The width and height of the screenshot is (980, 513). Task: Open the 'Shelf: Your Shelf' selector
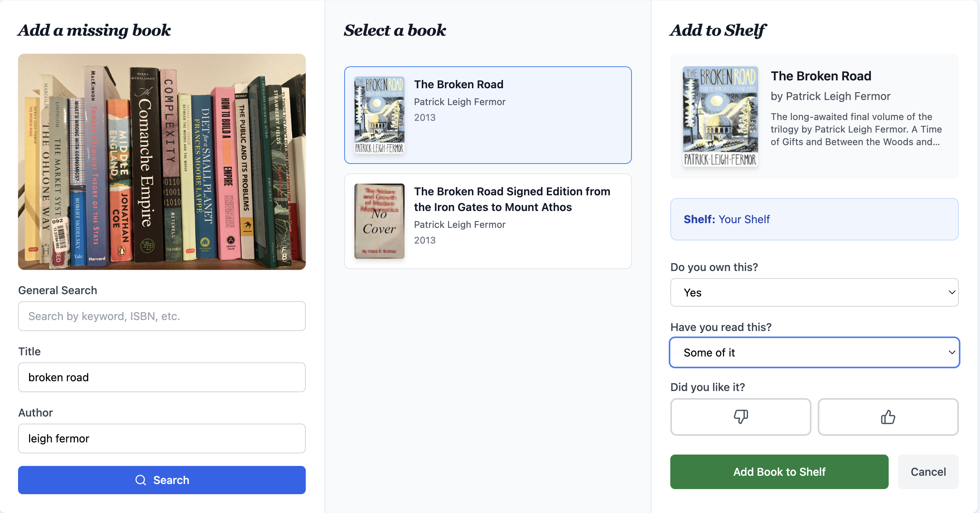click(814, 219)
